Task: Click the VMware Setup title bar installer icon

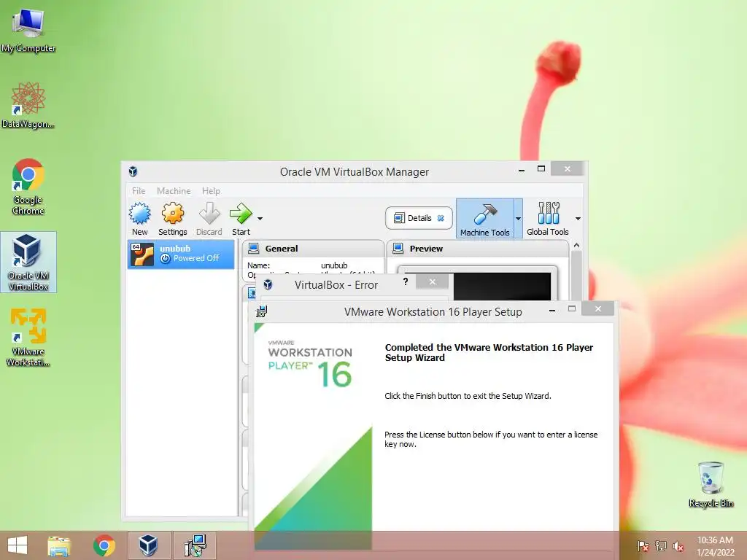Action: click(262, 311)
